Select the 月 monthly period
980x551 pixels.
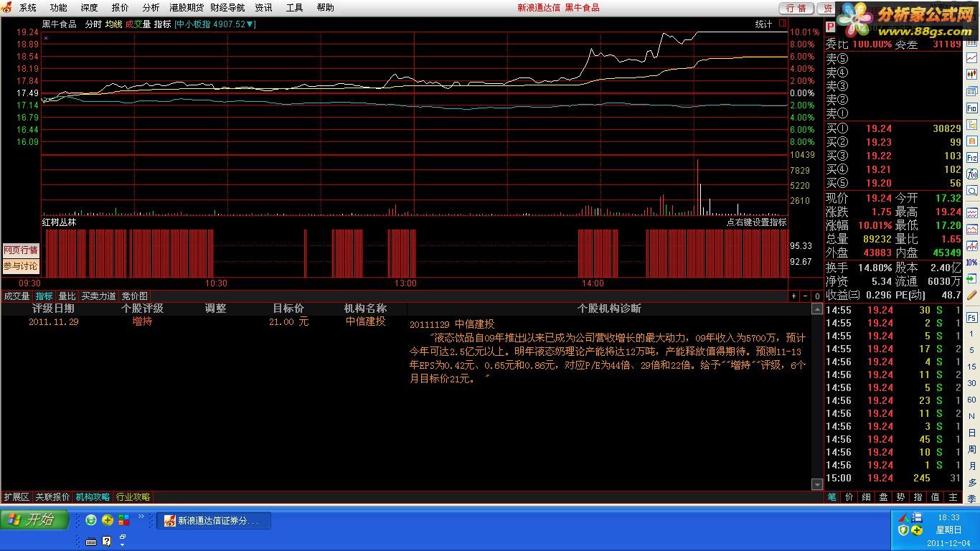[x=972, y=466]
